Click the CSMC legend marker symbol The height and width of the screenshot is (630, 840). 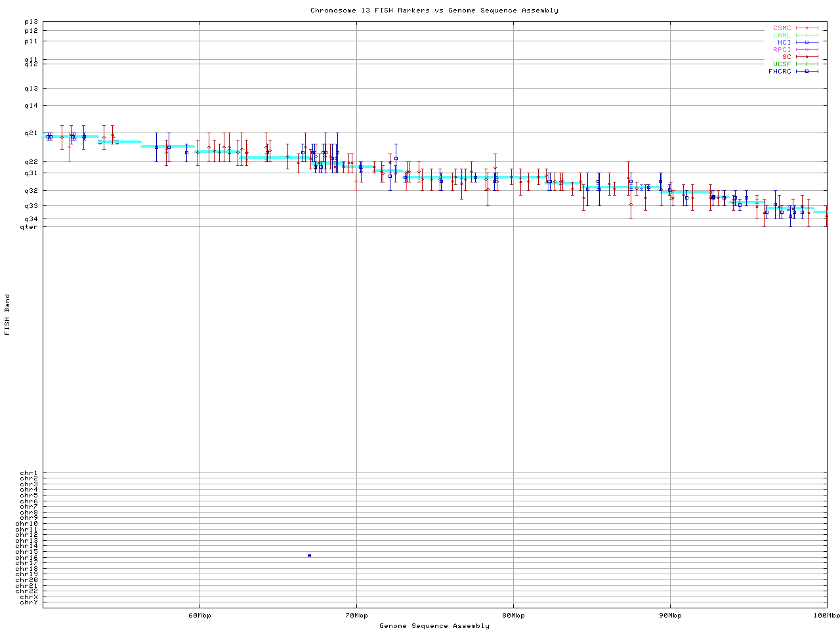[807, 28]
